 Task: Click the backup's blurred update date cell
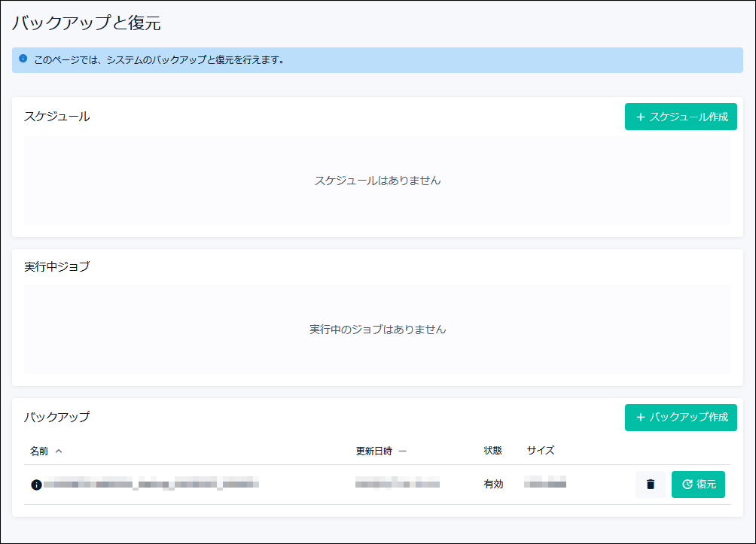[x=397, y=484]
